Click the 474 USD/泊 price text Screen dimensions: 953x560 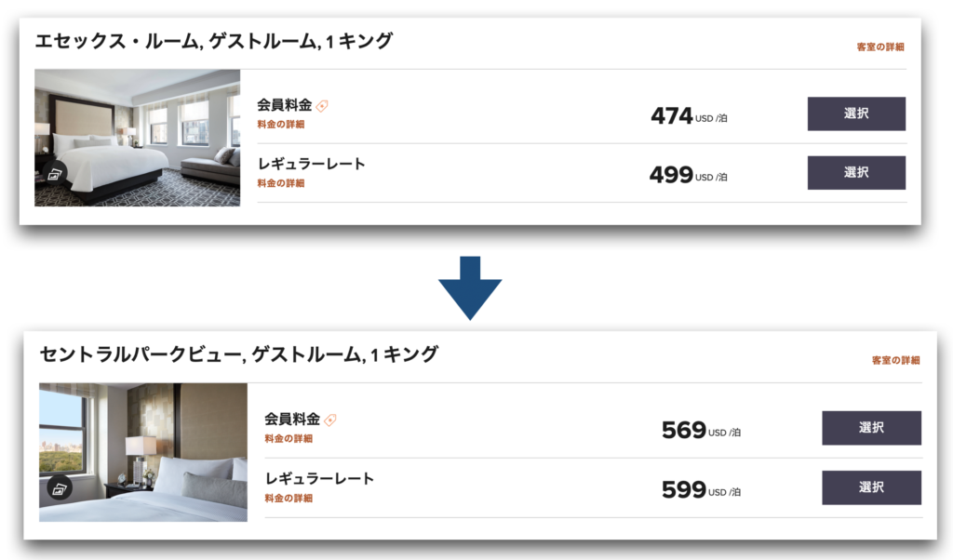pyautogui.click(x=689, y=116)
